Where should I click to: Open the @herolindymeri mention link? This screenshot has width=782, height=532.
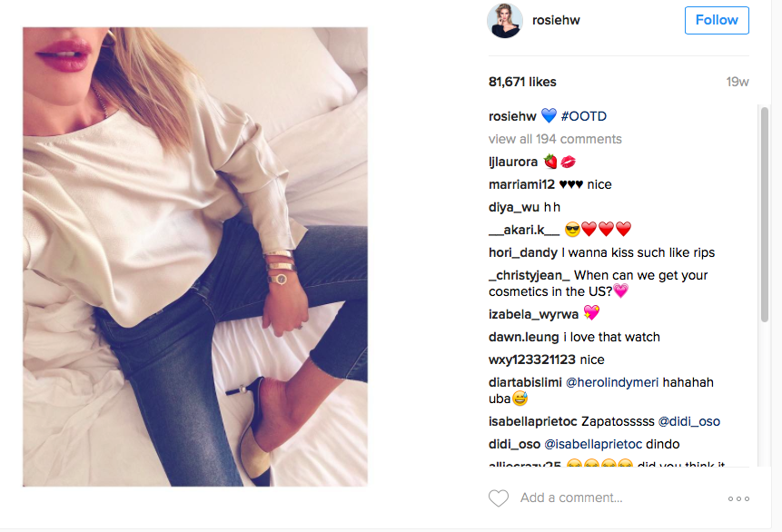pyautogui.click(x=612, y=382)
